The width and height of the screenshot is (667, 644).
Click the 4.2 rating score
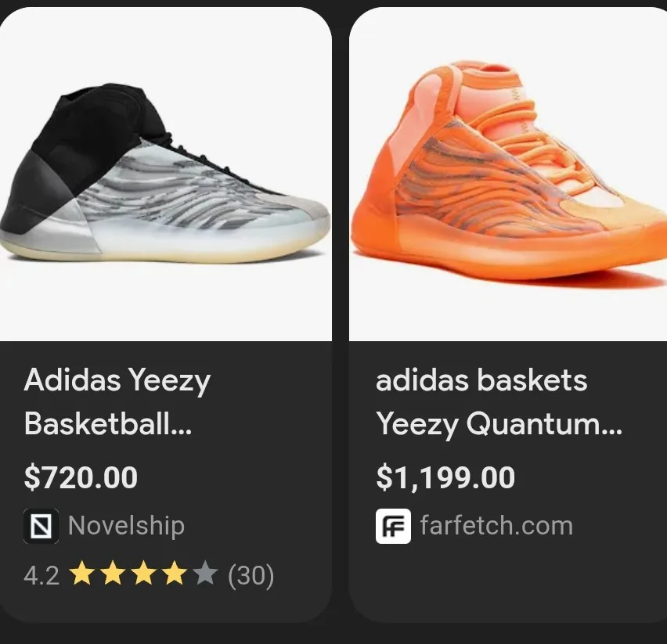point(41,576)
